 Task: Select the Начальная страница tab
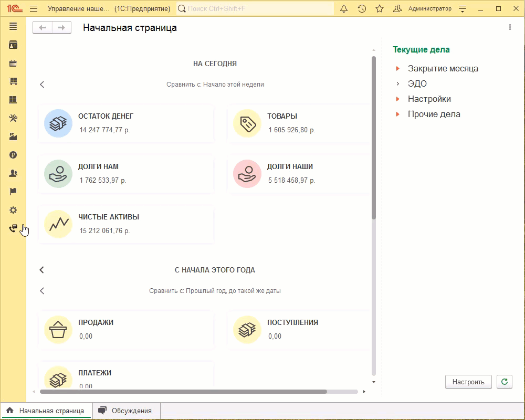click(46, 411)
